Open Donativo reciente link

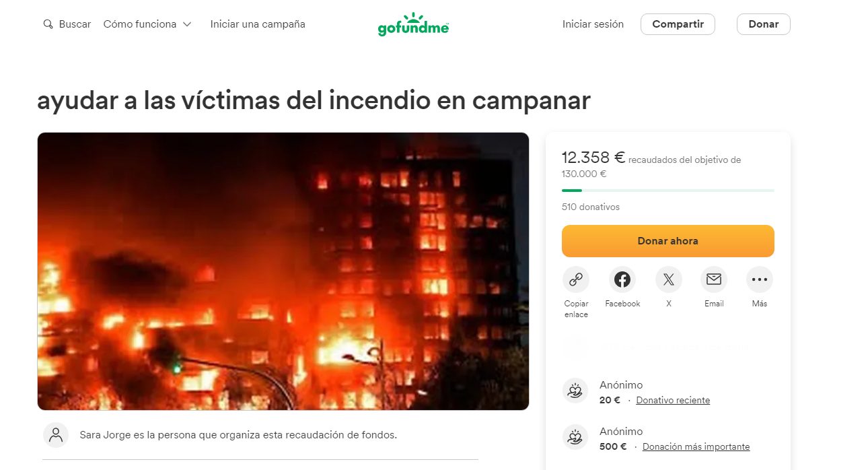[x=673, y=400]
